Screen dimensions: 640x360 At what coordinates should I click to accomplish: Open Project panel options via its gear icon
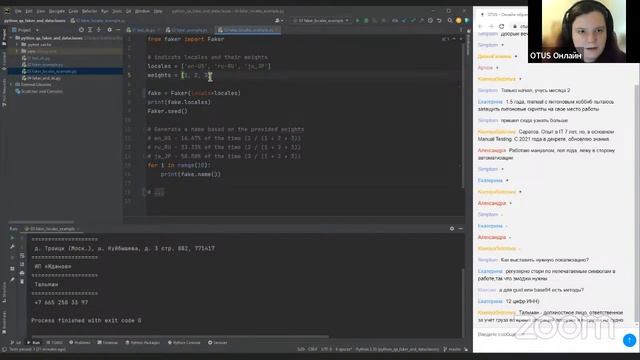(109, 30)
